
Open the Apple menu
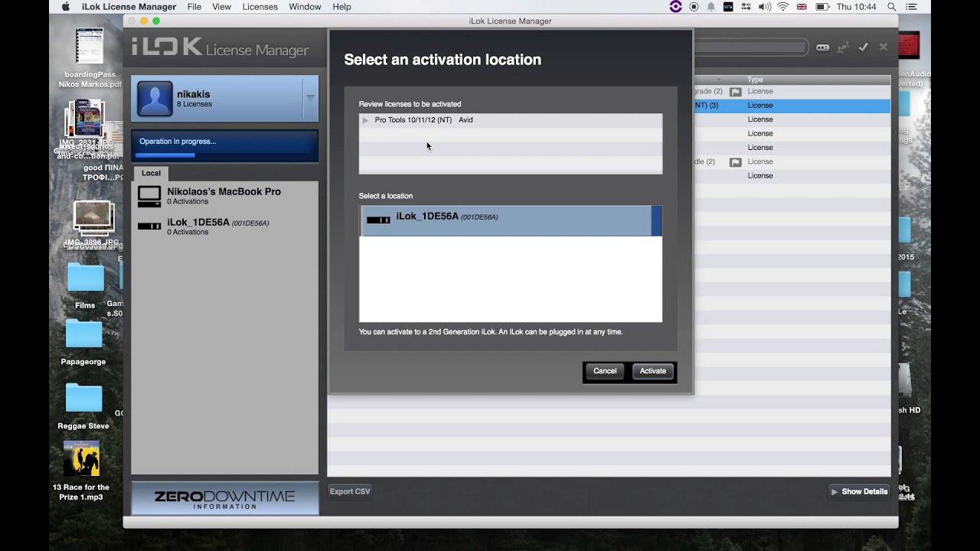click(65, 7)
